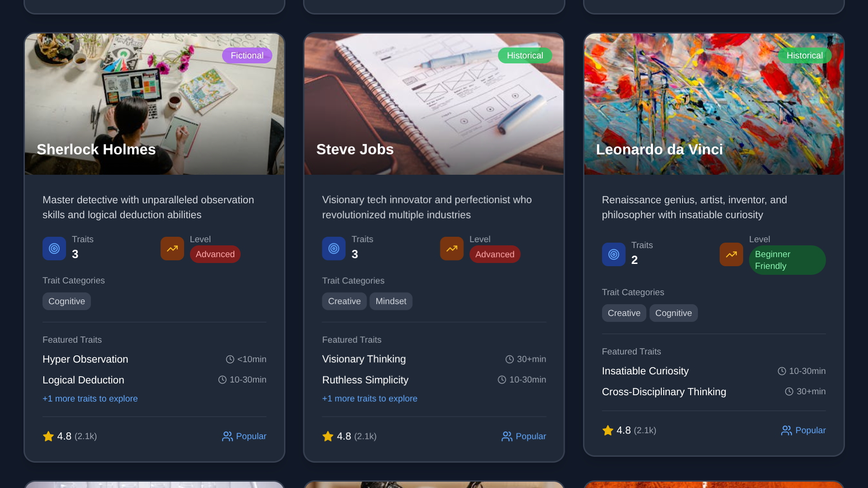Click the Beginner Friendly level badge
Image resolution: width=868 pixels, height=488 pixels.
(787, 260)
